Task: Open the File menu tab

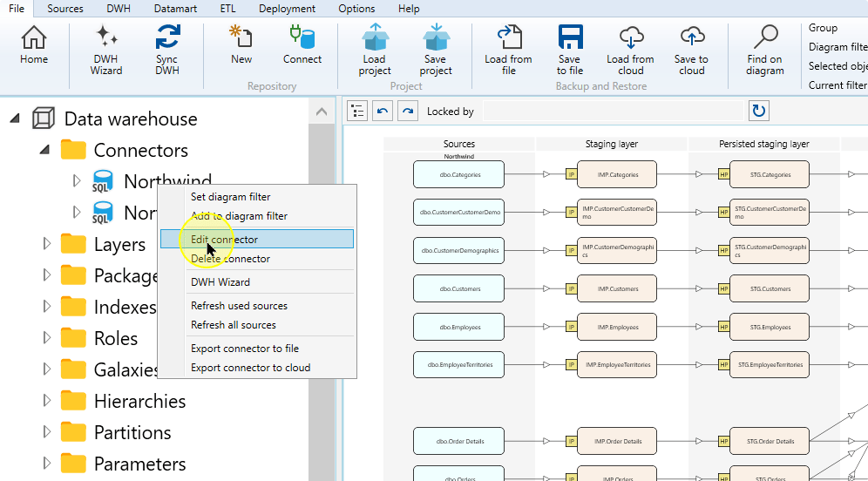Action: pos(17,9)
